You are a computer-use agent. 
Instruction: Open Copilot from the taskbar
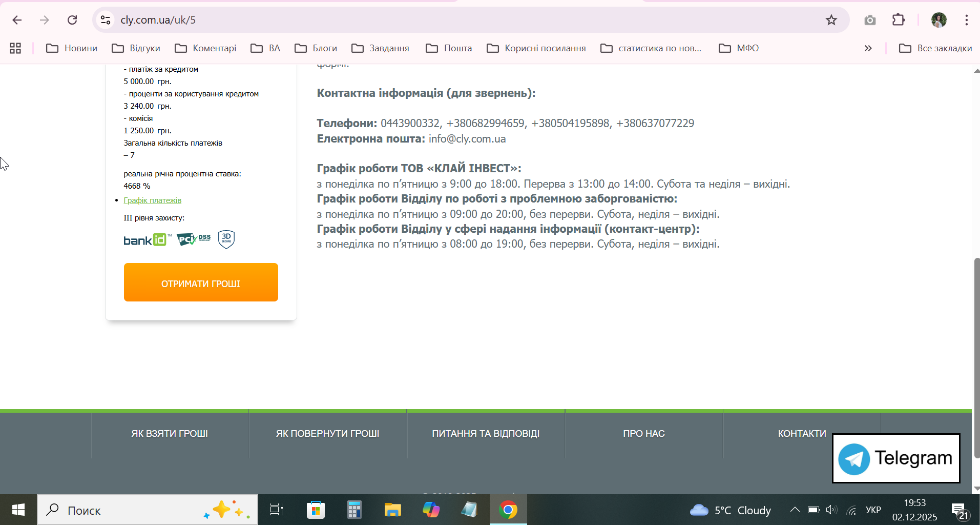431,510
